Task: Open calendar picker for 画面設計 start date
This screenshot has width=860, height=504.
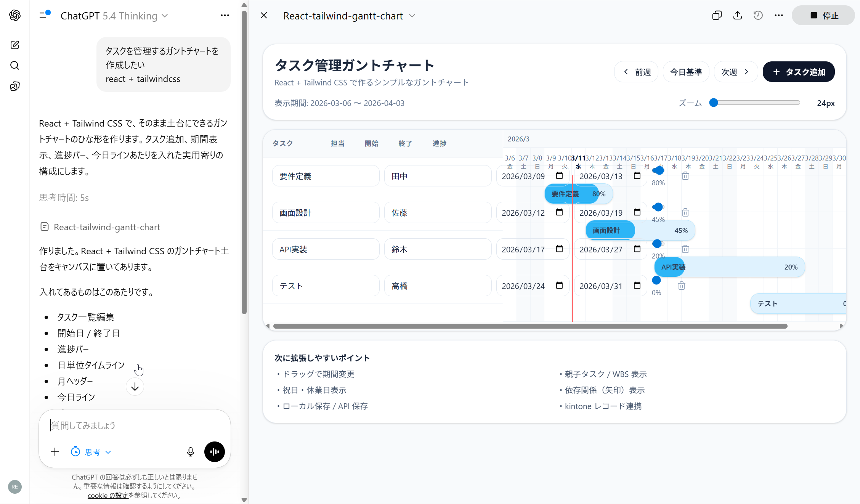Action: click(559, 212)
